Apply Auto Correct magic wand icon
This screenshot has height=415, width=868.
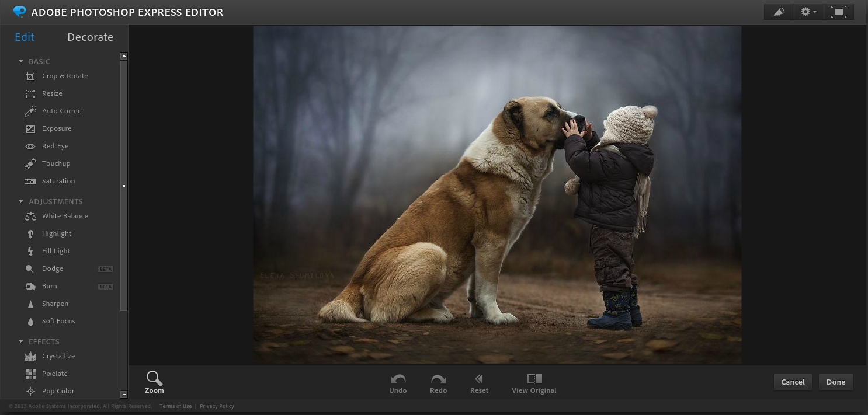[30, 111]
